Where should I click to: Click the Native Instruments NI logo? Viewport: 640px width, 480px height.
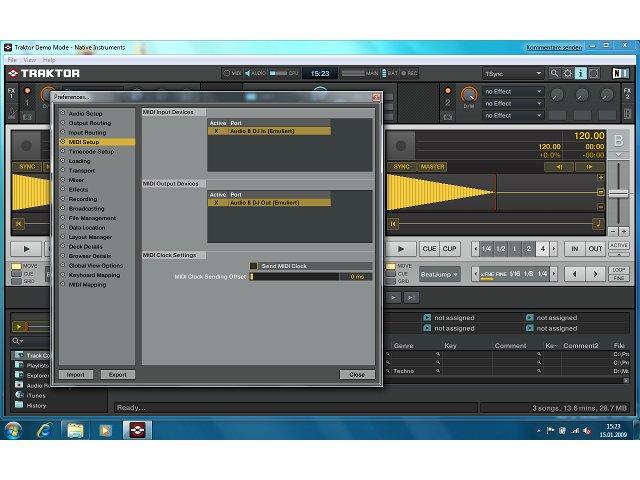click(x=620, y=73)
